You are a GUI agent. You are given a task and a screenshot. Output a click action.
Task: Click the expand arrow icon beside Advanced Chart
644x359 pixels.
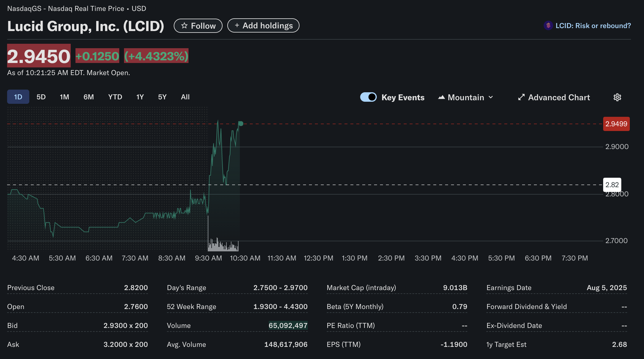[x=521, y=97]
